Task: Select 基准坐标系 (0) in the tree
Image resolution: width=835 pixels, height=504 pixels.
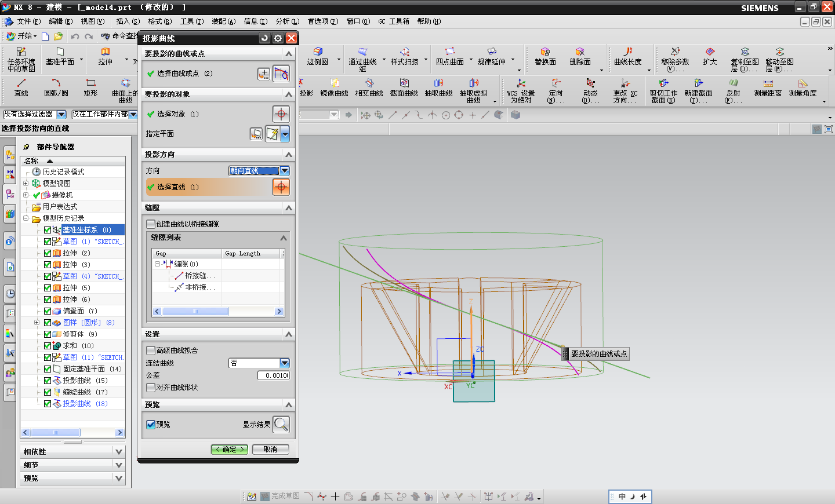Action: [x=86, y=230]
